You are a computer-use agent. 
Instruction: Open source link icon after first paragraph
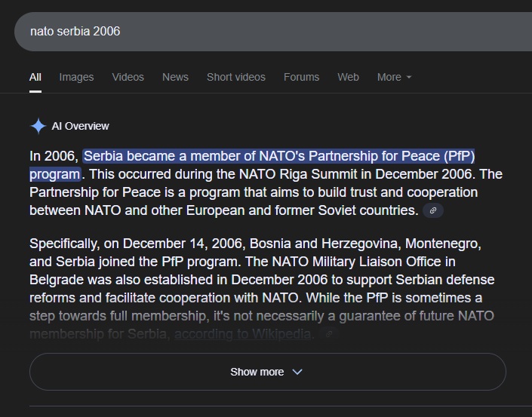pos(433,211)
